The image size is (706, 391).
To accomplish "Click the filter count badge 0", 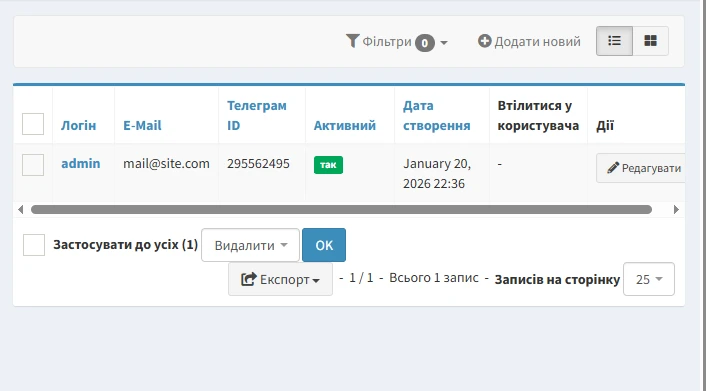I will click(425, 43).
